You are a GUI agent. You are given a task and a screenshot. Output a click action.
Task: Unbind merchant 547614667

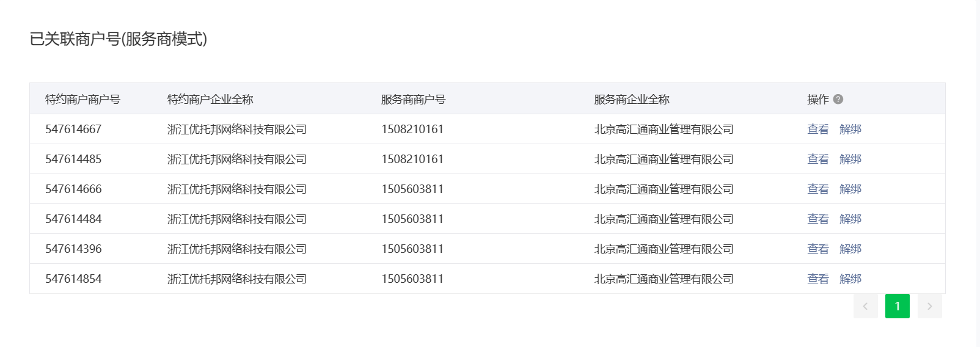850,129
